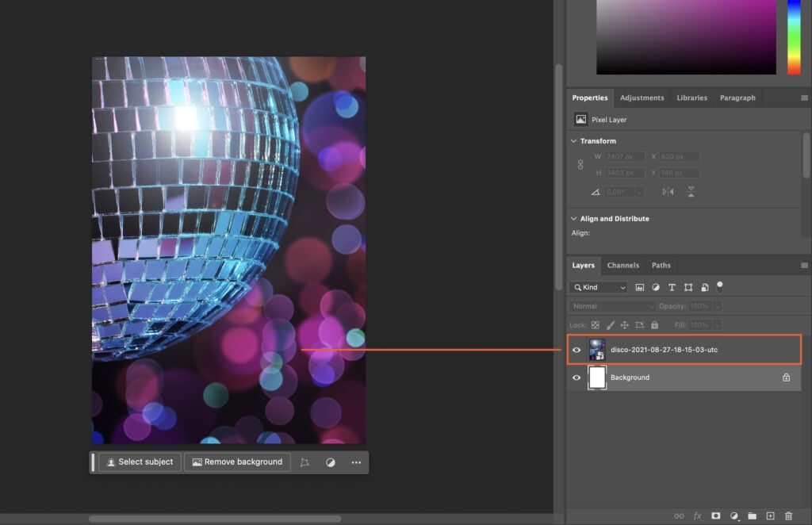This screenshot has width=812, height=525.
Task: Switch to the Channels tab
Action: click(623, 265)
